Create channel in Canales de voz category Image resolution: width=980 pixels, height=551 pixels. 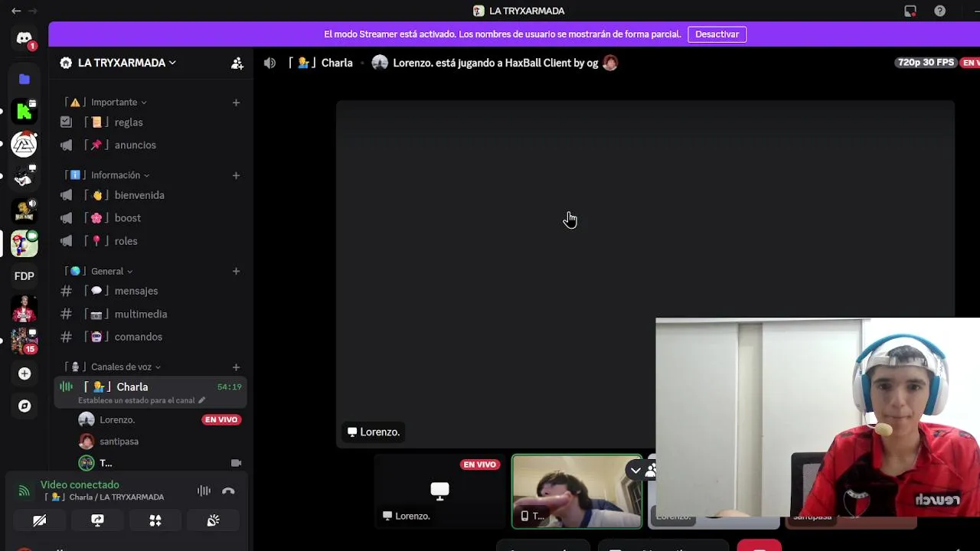click(x=236, y=367)
